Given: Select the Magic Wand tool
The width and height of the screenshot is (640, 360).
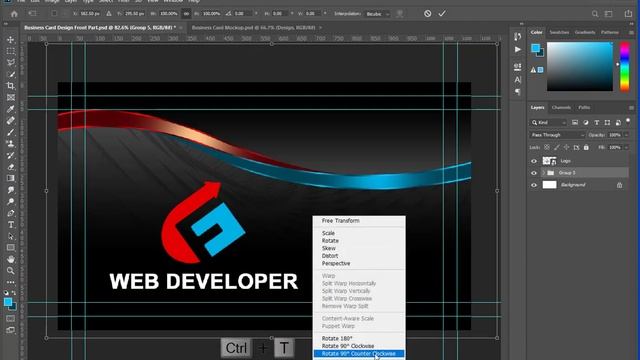Looking at the screenshot, I should 11,74.
